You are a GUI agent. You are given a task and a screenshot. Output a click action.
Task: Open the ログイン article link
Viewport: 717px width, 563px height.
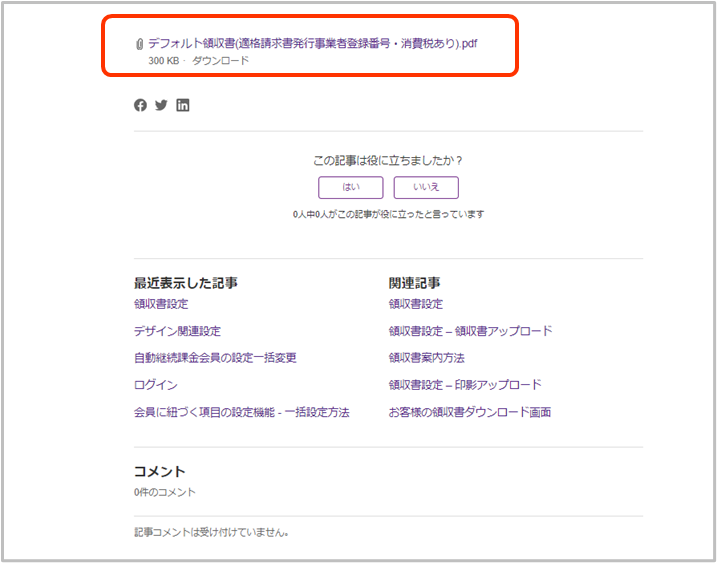pos(155,385)
